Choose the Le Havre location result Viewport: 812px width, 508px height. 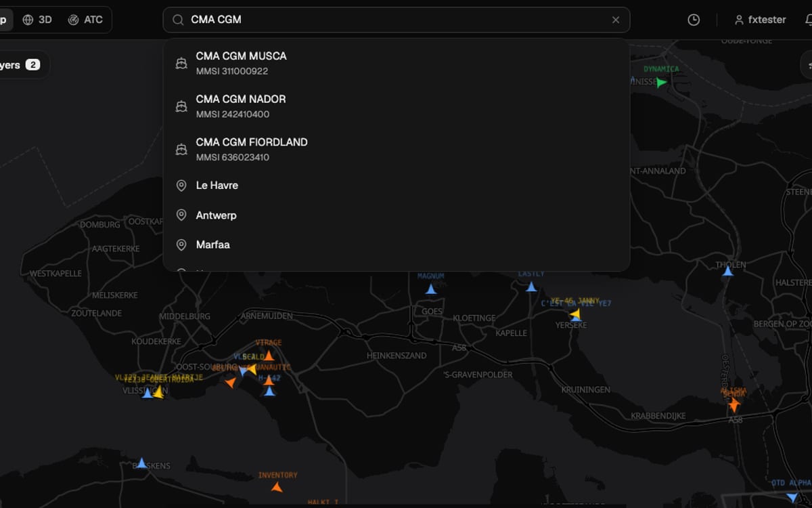[397, 185]
